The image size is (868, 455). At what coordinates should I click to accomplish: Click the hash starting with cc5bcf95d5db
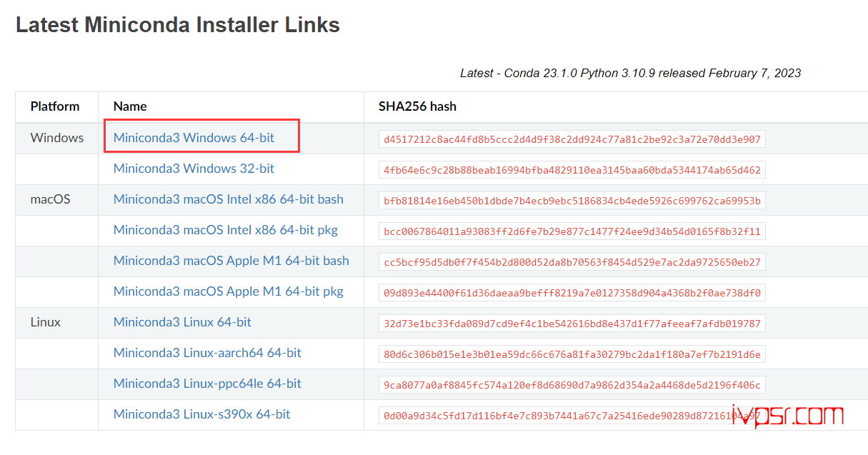tap(572, 262)
